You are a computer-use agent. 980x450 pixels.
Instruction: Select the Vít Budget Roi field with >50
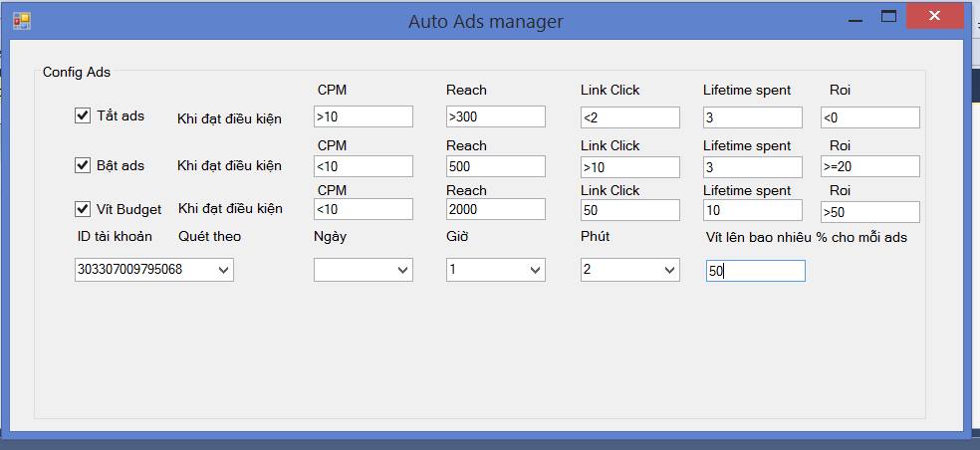pos(868,212)
